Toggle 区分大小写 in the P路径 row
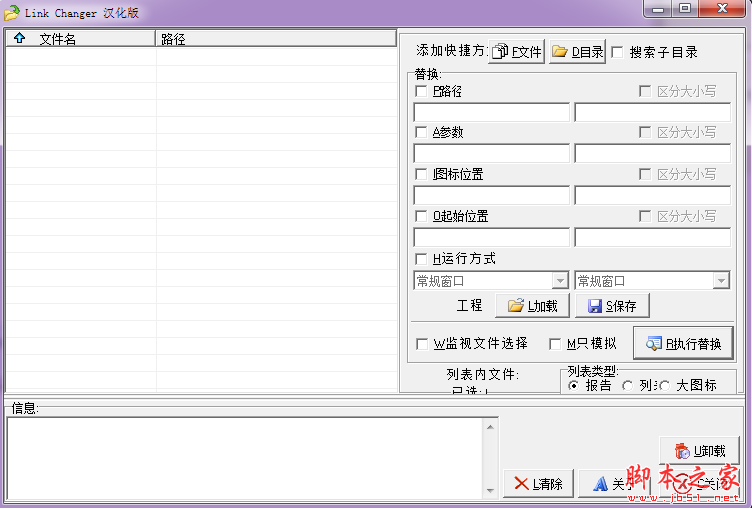 click(x=645, y=91)
